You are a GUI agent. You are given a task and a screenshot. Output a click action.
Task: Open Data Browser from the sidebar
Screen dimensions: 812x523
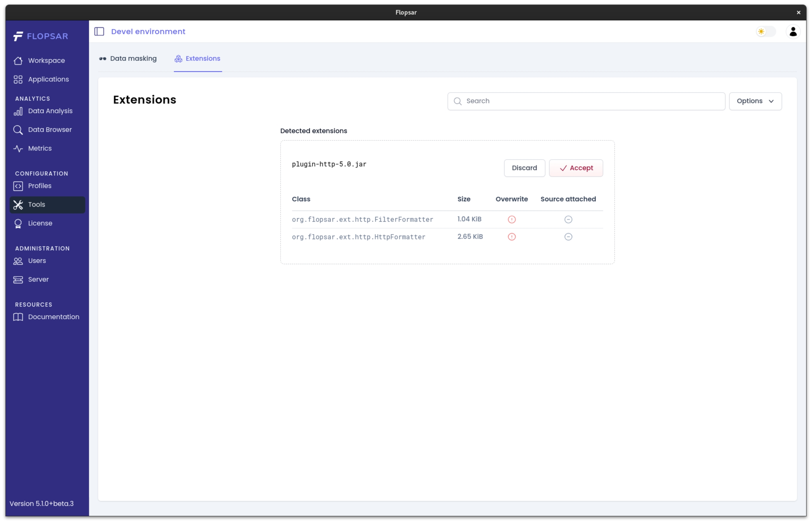(50, 130)
